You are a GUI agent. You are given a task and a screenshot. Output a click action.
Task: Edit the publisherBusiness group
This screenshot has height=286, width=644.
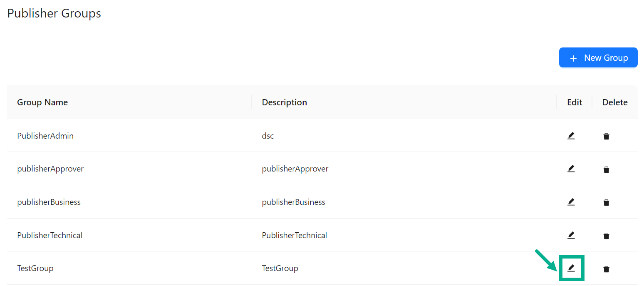[571, 202]
